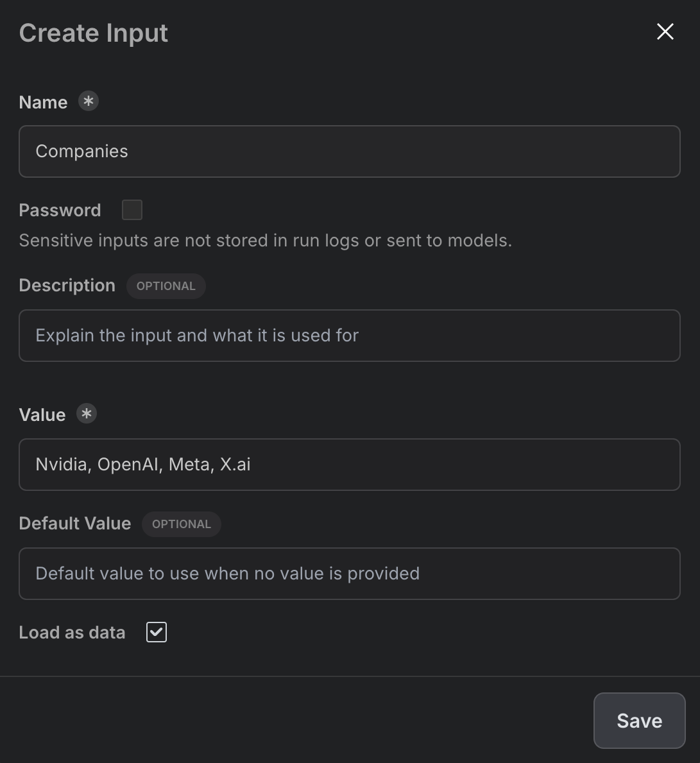Focus the Description field placeholder text
The width and height of the screenshot is (700, 763).
350,335
